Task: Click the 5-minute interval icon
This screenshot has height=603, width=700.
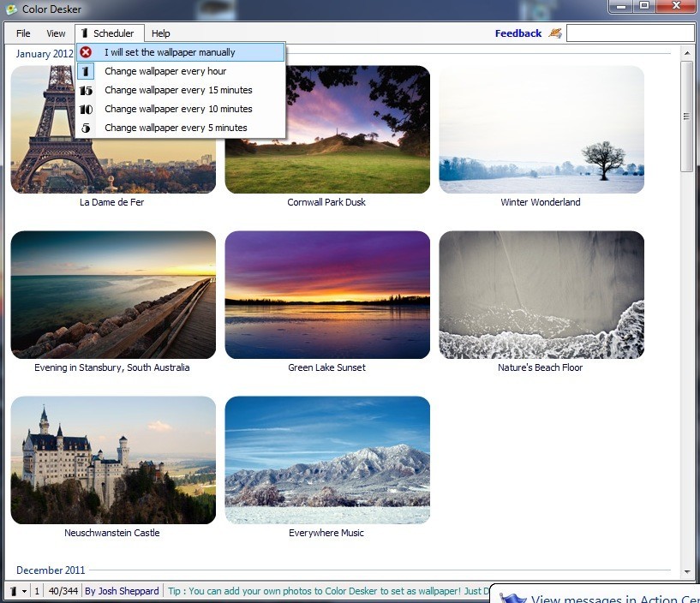Action: 85,128
